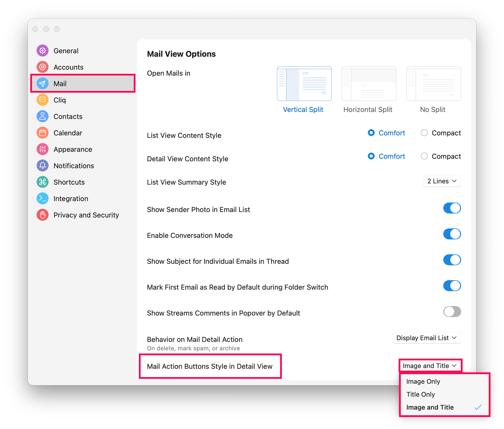The image size is (504, 429).
Task: Open the Display Email List dropdown
Action: click(426, 338)
